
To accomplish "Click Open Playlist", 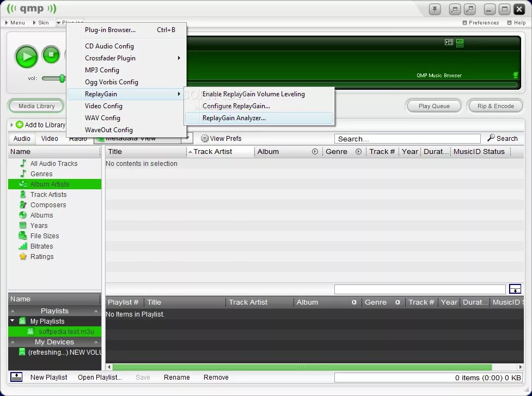I will click(x=100, y=378).
